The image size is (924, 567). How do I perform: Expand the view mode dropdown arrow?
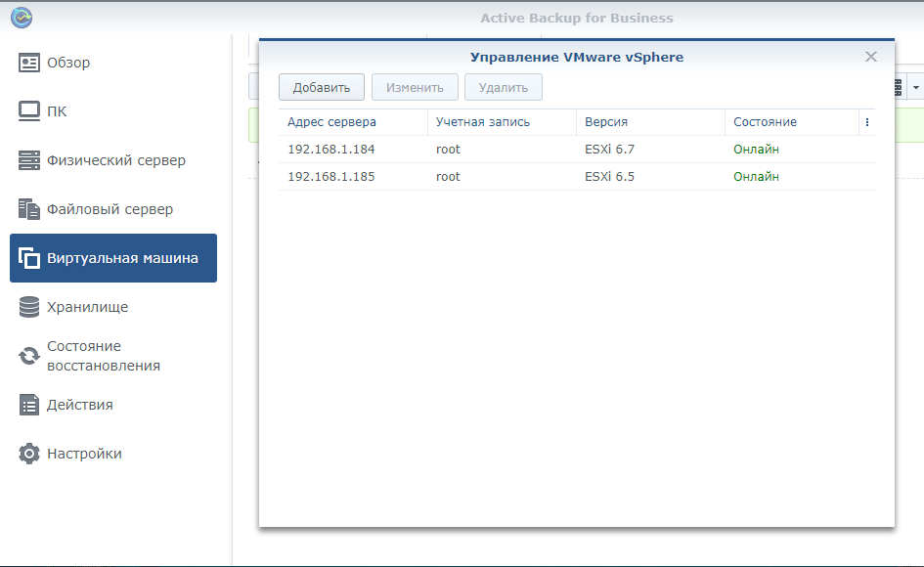pos(916,88)
